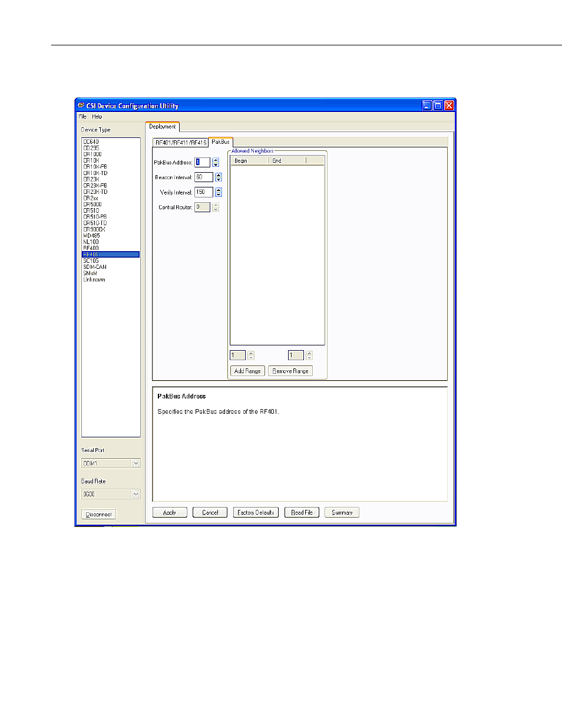The height and width of the screenshot is (728, 562).
Task: Click the range End spinner arrows
Action: coord(309,355)
